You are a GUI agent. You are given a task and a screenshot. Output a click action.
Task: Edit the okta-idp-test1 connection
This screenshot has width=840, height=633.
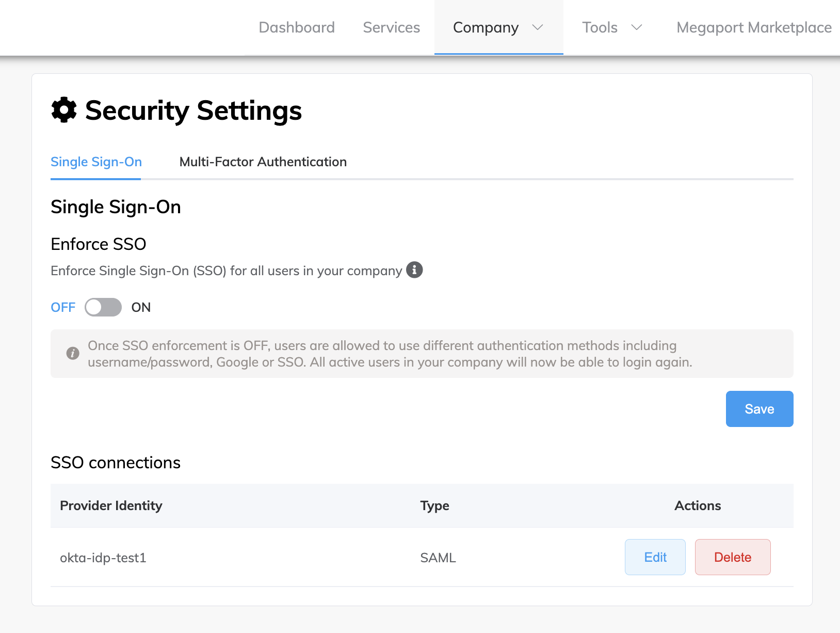point(655,557)
